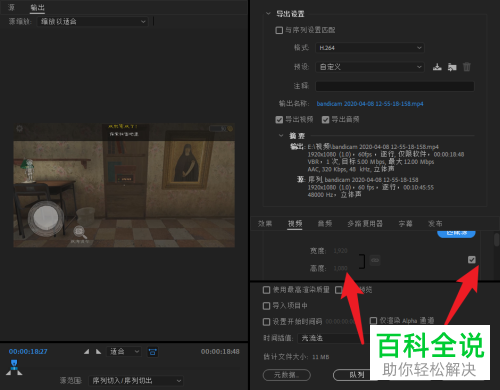Image resolution: width=500 pixels, height=390 pixels.
Task: Click the set in point triangle icon
Action: coord(87,351)
